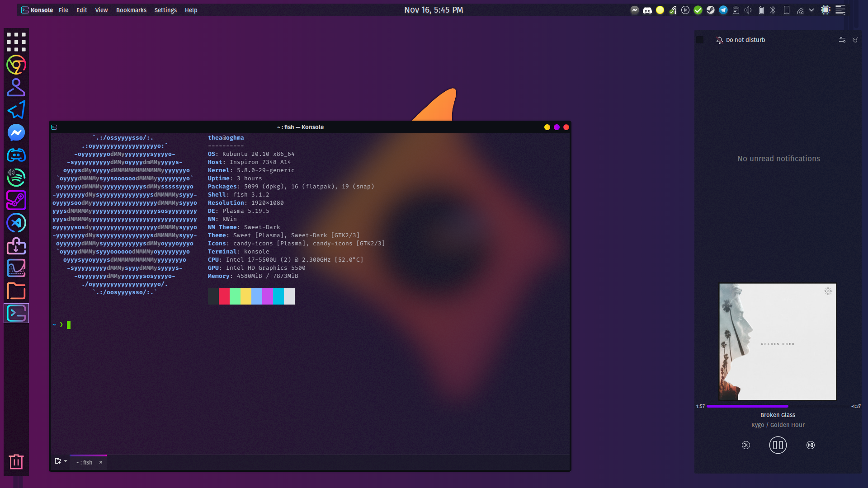
Task: Open the Bluetooth tray icon
Action: point(773,10)
